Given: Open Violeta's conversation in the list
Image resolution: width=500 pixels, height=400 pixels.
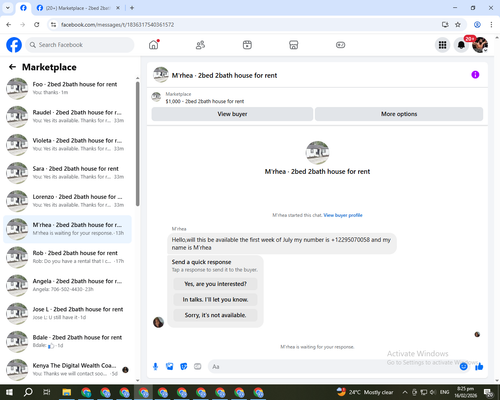Looking at the screenshot, I should [x=68, y=145].
